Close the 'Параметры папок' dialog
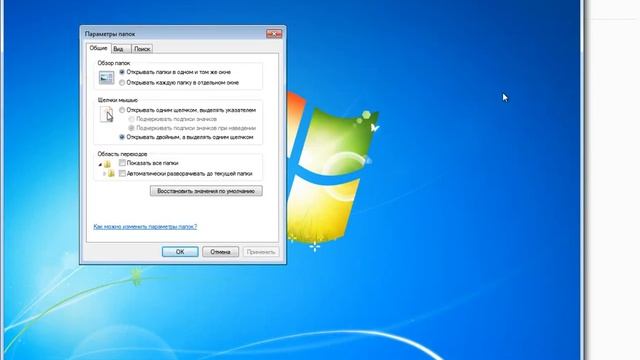Image resolution: width=640 pixels, height=360 pixels. click(x=274, y=34)
